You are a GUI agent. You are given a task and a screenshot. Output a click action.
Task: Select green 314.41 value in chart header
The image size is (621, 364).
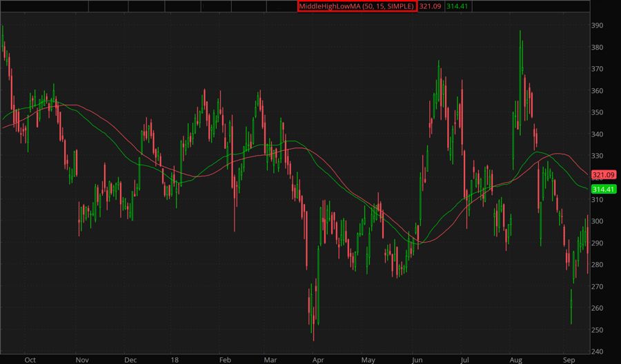[x=457, y=6]
